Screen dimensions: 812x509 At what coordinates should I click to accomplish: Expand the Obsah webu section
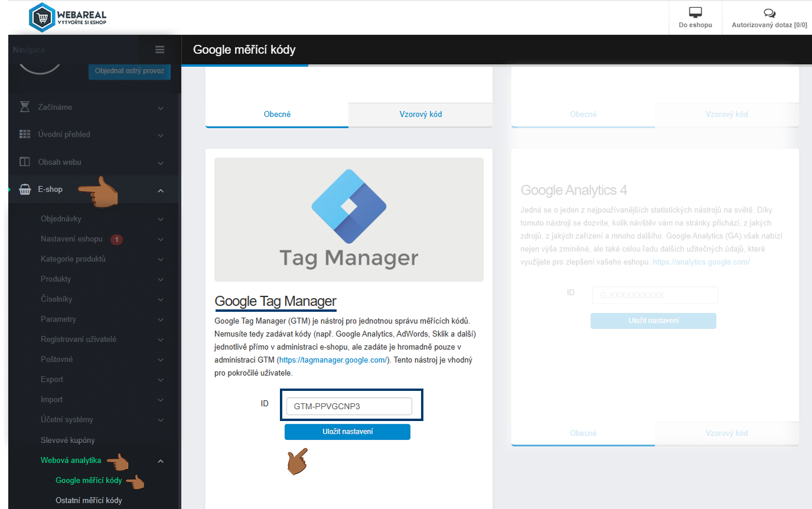tap(160, 162)
